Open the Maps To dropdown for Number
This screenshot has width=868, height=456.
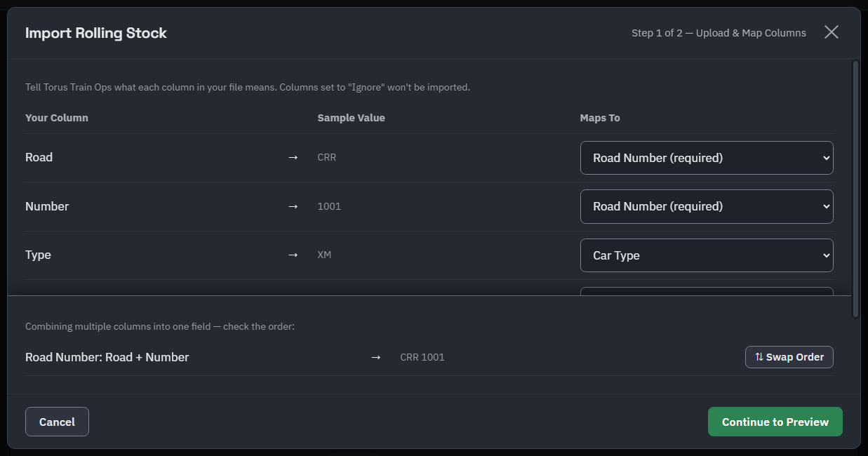click(707, 206)
